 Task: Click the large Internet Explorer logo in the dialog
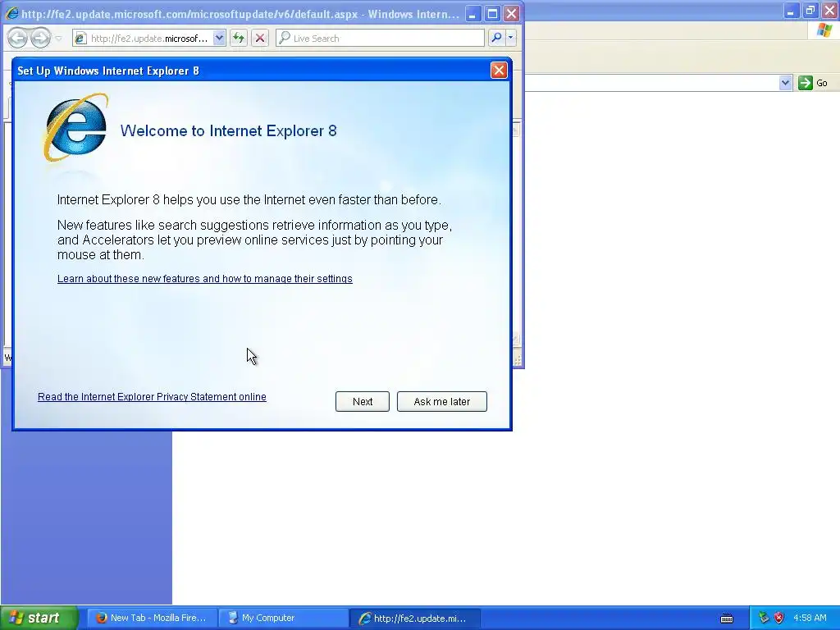[x=76, y=127]
